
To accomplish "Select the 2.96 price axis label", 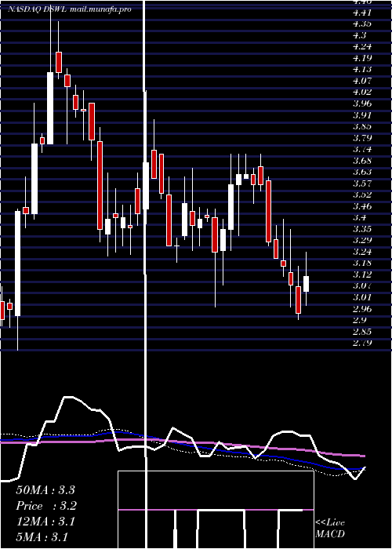I will coord(362,309).
